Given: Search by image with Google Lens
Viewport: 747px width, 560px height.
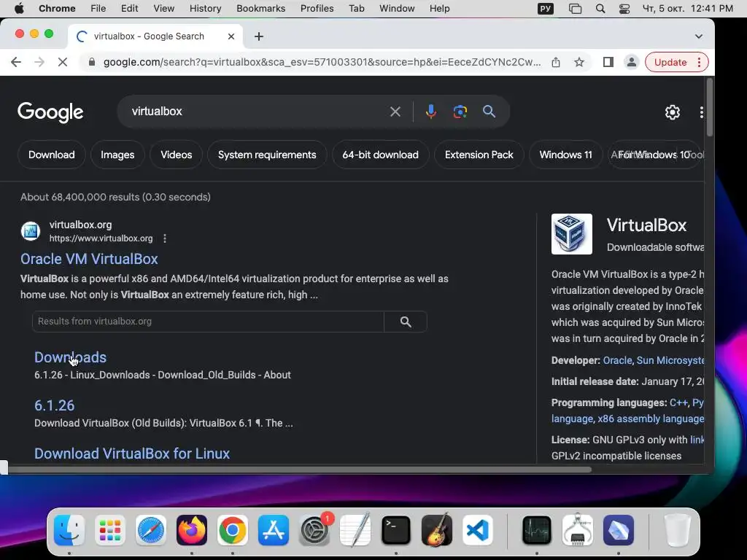Looking at the screenshot, I should pos(460,112).
